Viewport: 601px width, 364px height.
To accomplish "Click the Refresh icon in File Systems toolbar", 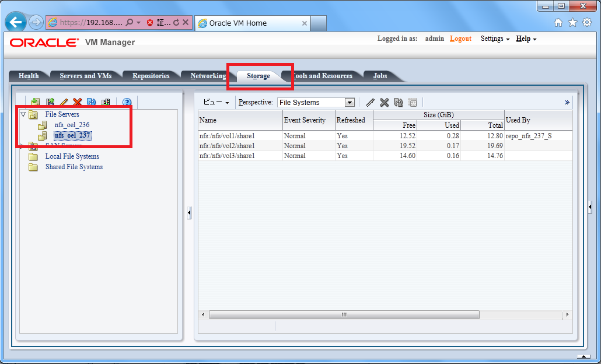I will click(399, 102).
